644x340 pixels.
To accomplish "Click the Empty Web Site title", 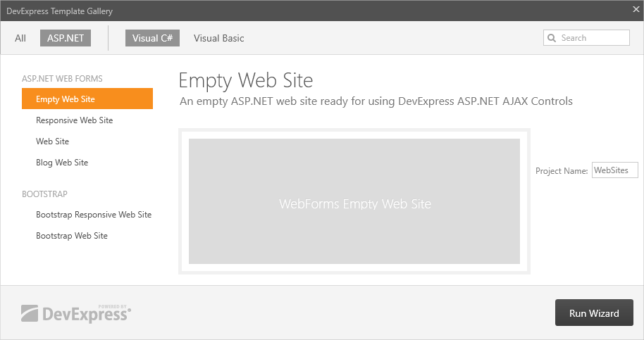I will point(246,80).
